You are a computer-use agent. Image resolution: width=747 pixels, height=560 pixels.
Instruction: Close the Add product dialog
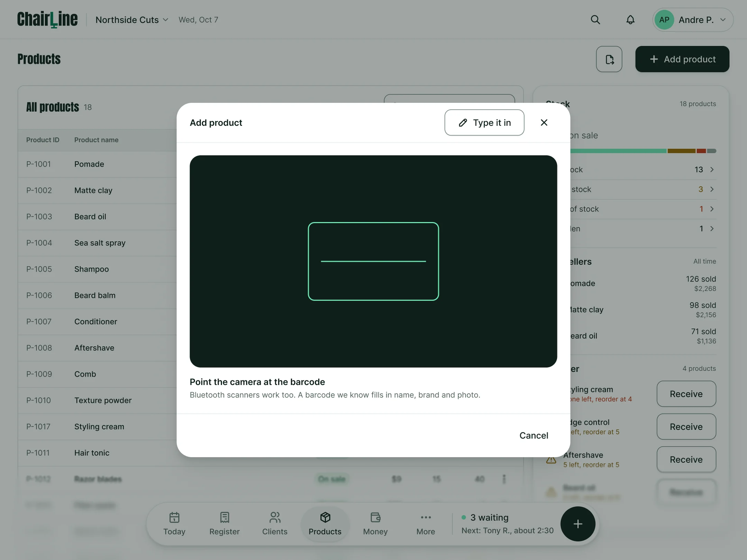(x=544, y=122)
